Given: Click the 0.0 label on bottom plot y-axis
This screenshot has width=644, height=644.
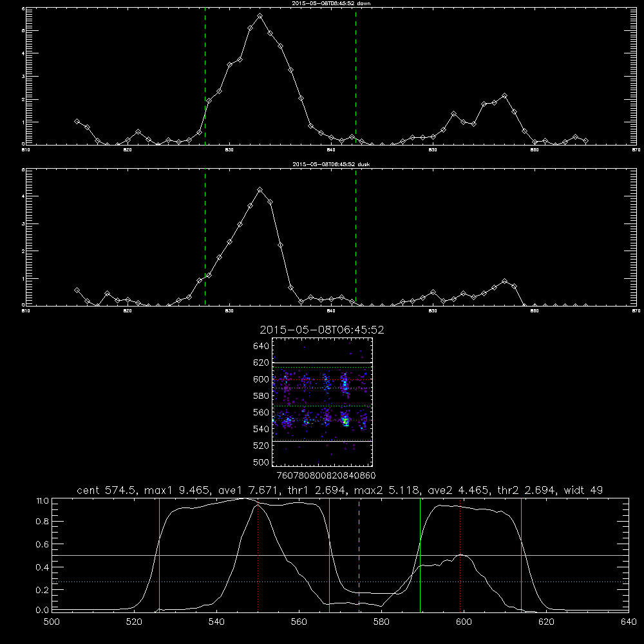Looking at the screenshot, I should point(43,611).
